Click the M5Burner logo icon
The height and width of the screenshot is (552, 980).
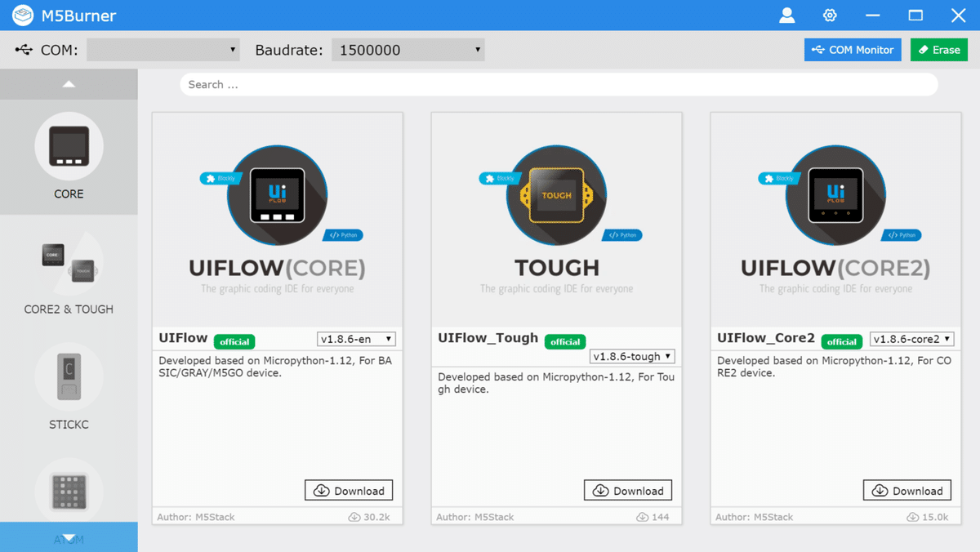[23, 15]
